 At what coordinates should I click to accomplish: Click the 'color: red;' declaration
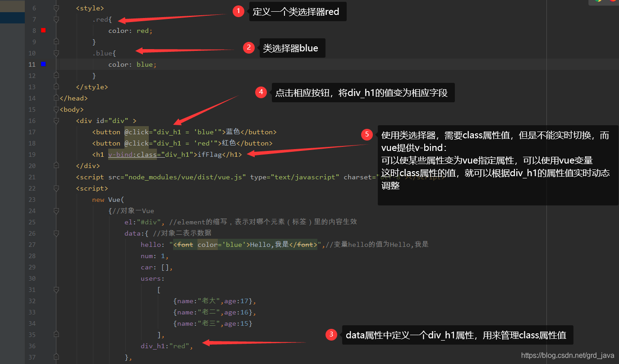(x=131, y=31)
